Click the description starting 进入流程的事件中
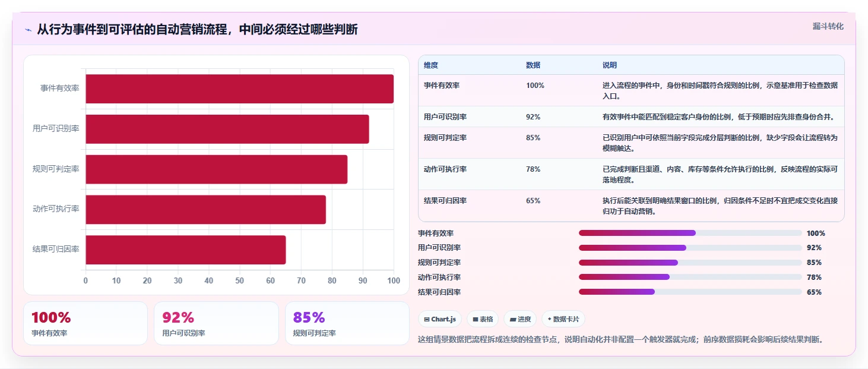Screen dimensions: 868x369 [x=720, y=90]
